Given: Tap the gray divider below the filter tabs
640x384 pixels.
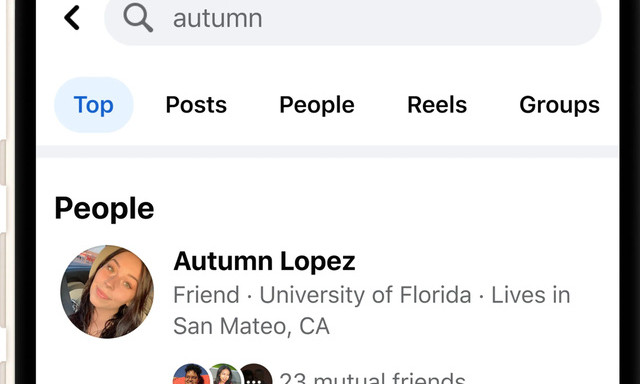Looking at the screenshot, I should coord(327,151).
